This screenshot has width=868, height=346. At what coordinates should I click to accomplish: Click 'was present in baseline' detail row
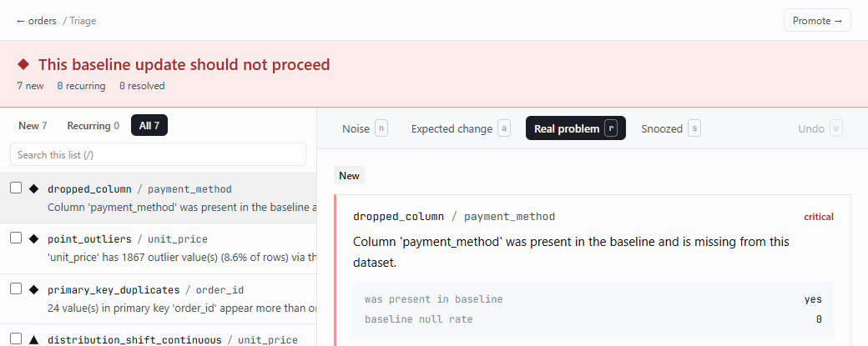tap(593, 299)
